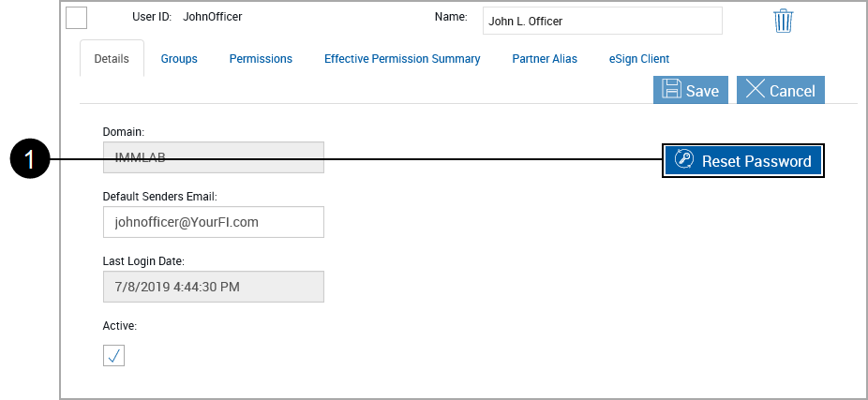The width and height of the screenshot is (868, 400).
Task: Click the trash can delete icon
Action: pos(784,21)
